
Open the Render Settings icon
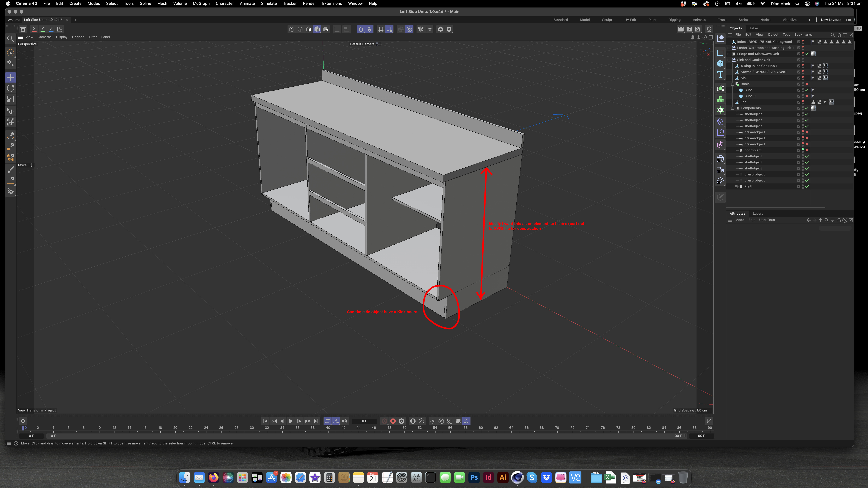point(698,29)
